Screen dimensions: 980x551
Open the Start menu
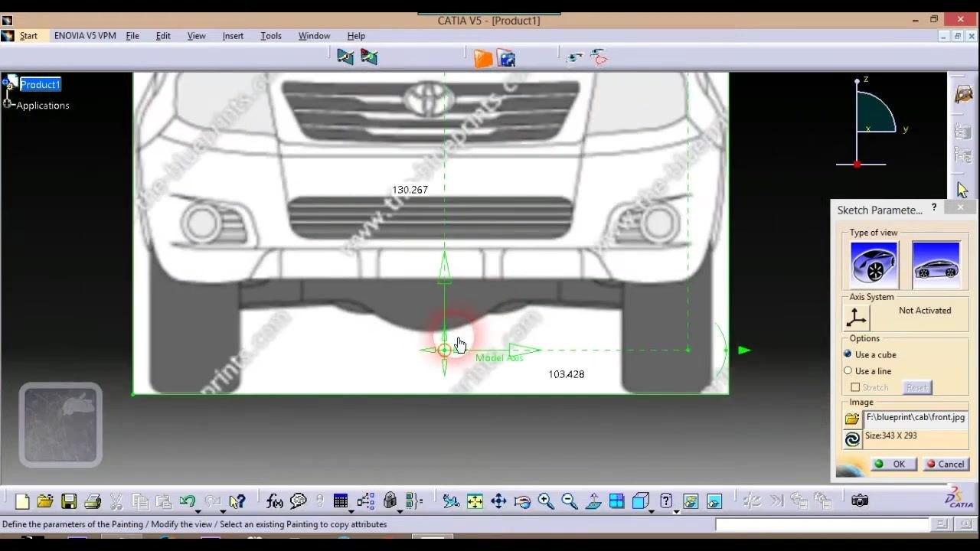[x=28, y=36]
